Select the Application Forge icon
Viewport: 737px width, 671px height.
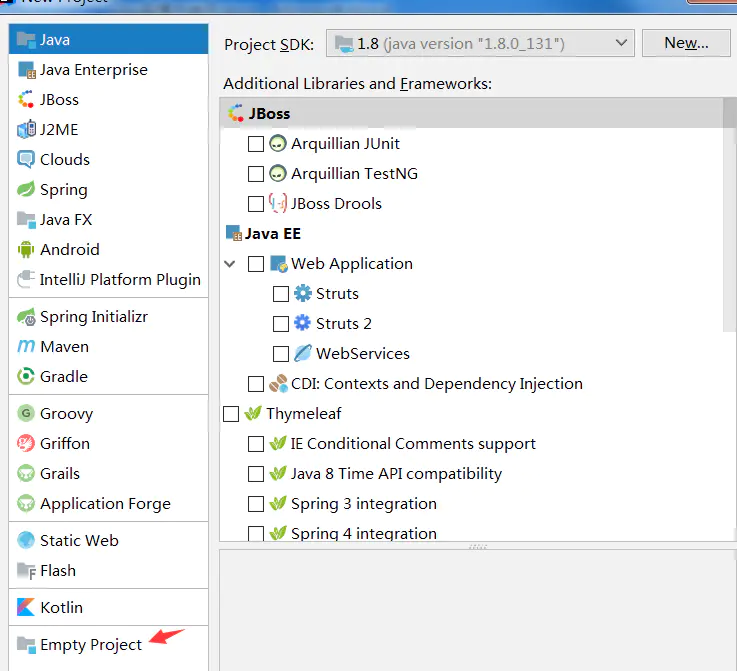pos(26,503)
